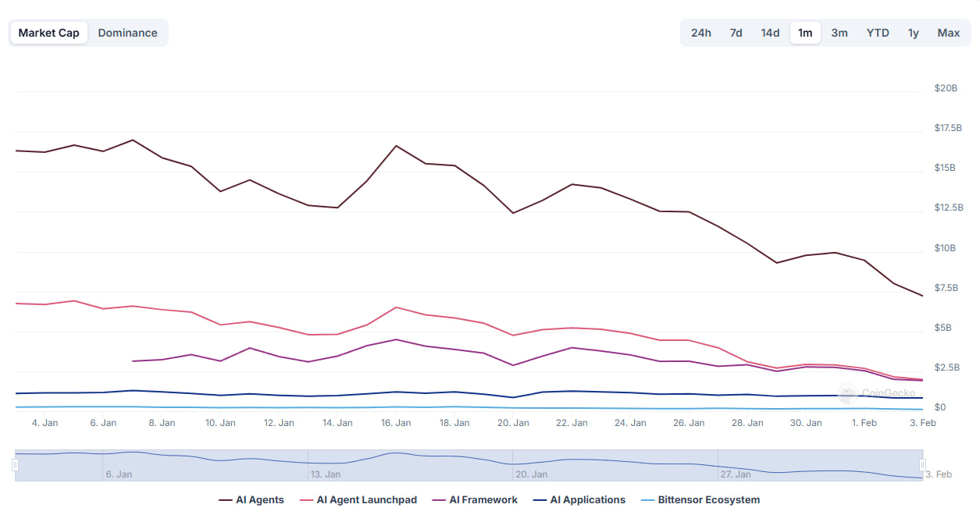
Task: Click the right navigator range handle
Action: click(x=922, y=465)
